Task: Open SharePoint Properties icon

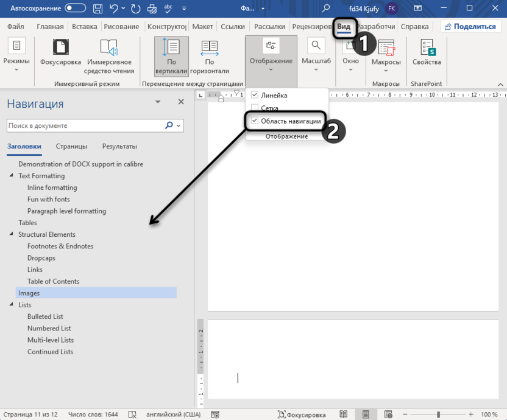Action: [x=426, y=54]
